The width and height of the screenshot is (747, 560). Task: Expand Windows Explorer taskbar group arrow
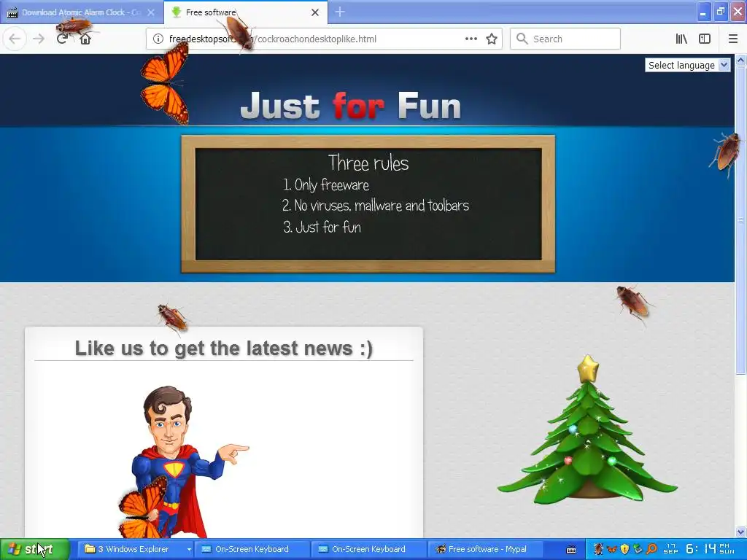pos(189,549)
